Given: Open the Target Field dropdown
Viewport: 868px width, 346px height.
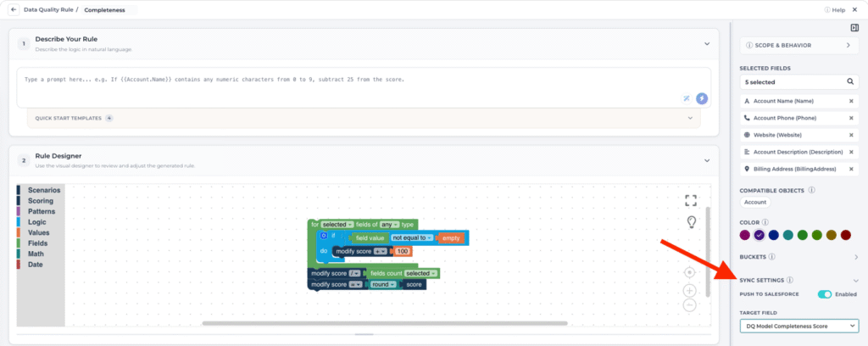Looking at the screenshot, I should 799,326.
